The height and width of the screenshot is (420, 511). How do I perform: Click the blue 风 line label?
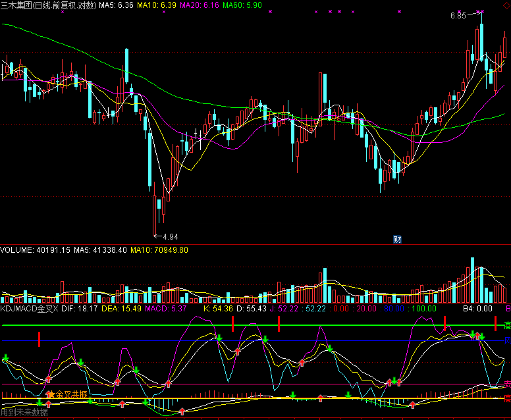coord(508,340)
